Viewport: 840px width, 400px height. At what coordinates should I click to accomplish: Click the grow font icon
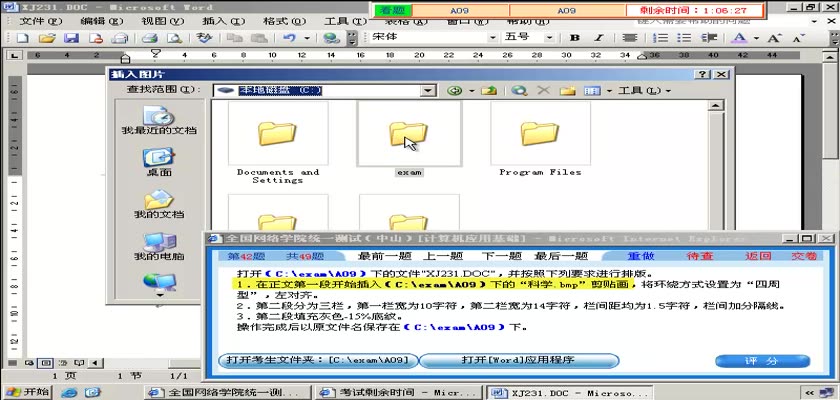click(x=774, y=38)
